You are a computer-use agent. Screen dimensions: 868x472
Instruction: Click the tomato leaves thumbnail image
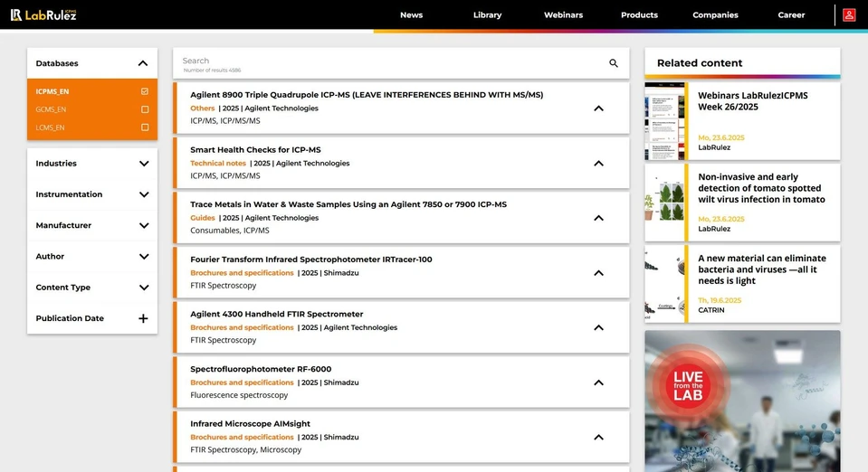pos(665,203)
